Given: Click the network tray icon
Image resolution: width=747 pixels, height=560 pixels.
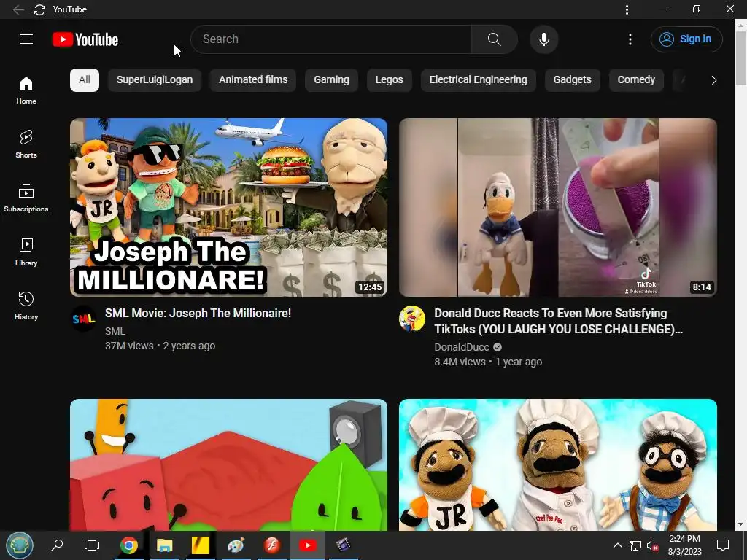Looking at the screenshot, I should coord(635,545).
